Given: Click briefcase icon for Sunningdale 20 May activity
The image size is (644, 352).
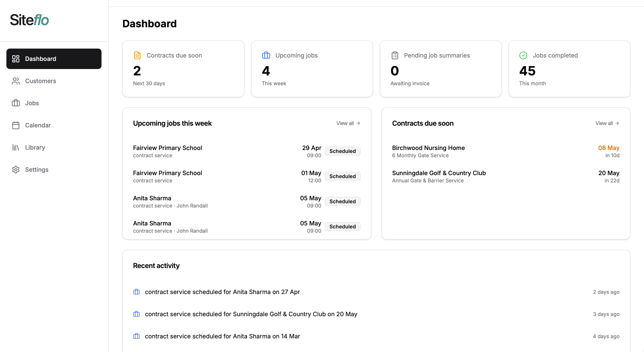Looking at the screenshot, I should [x=136, y=314].
